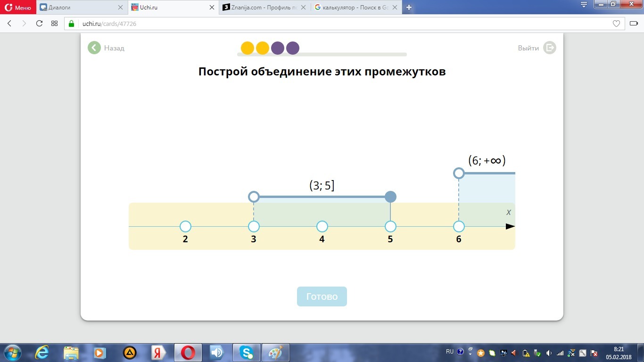Click the first purple progress dot

coord(278,48)
